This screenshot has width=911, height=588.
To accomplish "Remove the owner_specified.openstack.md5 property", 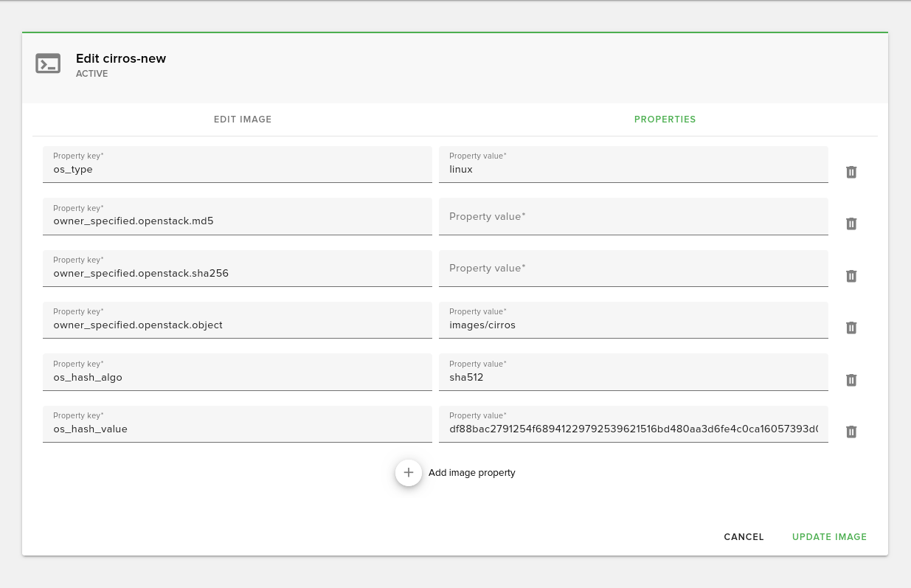I will 851,224.
